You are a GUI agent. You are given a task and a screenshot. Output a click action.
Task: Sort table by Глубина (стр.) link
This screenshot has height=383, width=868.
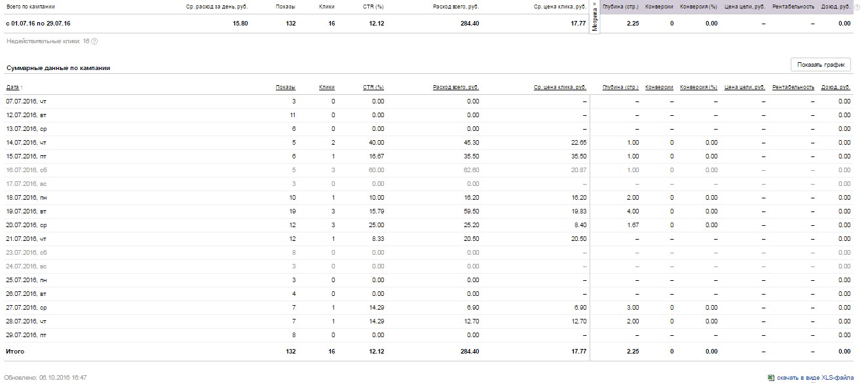(x=620, y=87)
